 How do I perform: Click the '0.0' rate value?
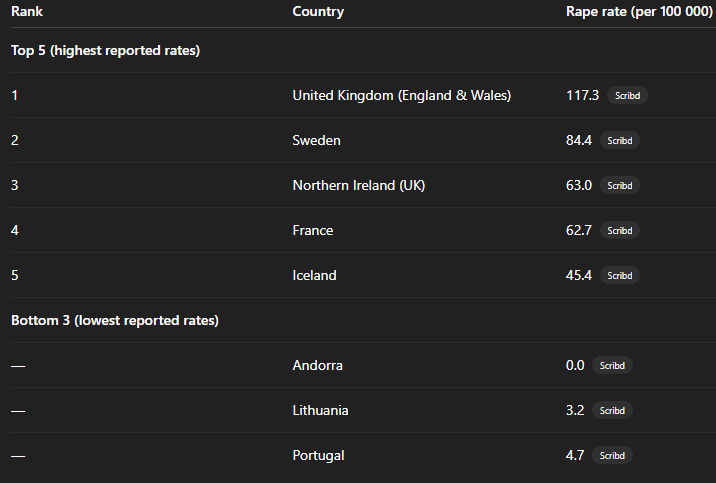point(575,365)
